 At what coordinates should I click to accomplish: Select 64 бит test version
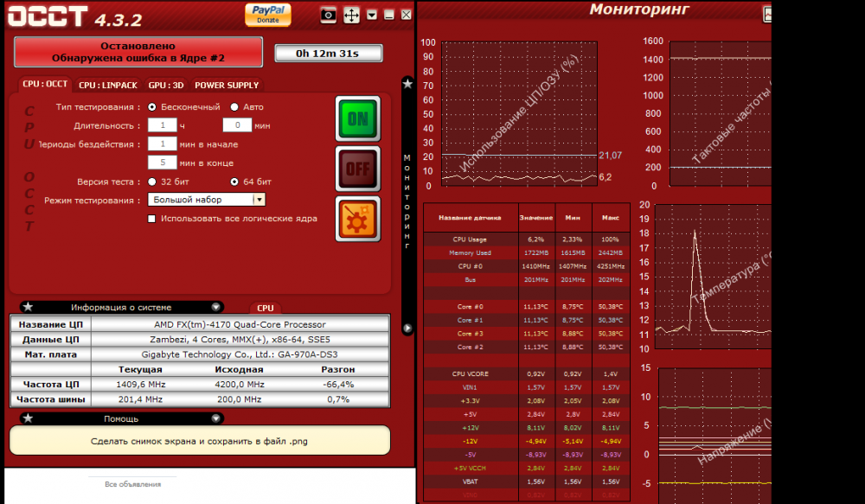(x=234, y=182)
